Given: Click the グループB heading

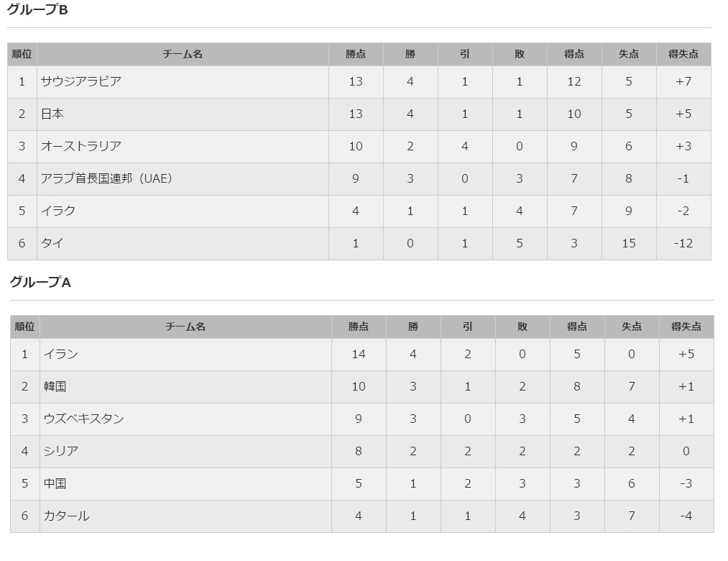Looking at the screenshot, I should coord(37,10).
